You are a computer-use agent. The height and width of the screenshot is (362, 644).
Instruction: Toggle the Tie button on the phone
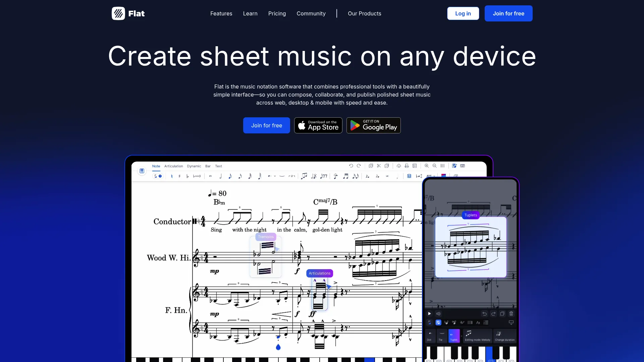[x=442, y=336]
